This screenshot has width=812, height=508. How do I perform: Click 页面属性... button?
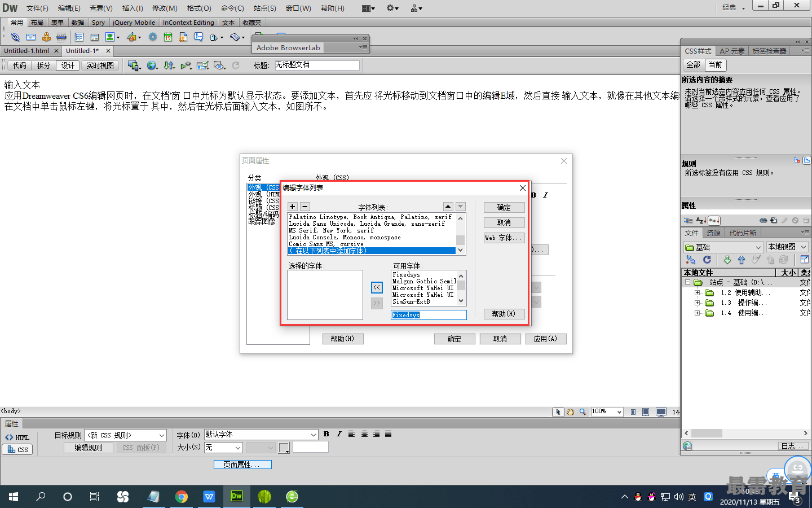(x=242, y=465)
